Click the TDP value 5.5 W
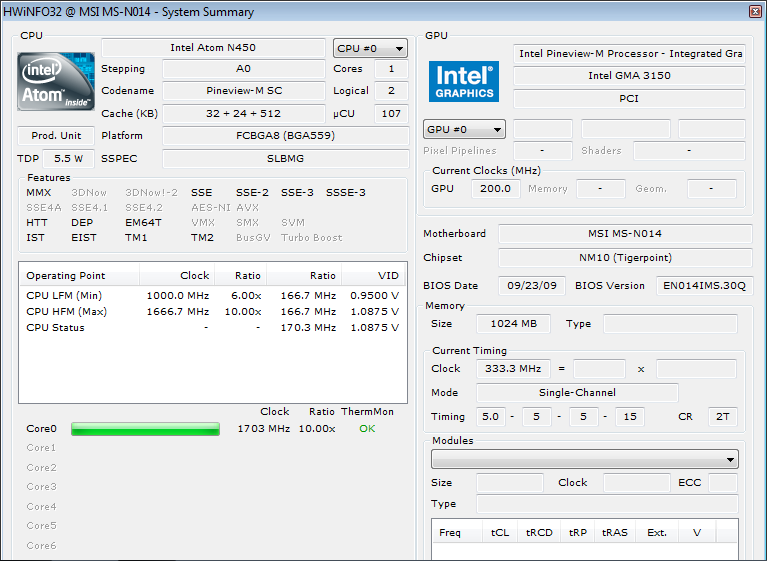The image size is (767, 561). point(68,158)
